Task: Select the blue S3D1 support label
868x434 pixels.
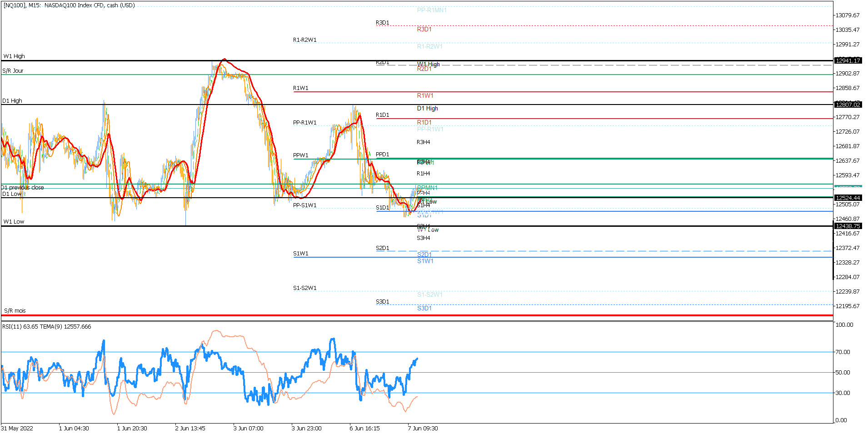Action: (x=424, y=308)
